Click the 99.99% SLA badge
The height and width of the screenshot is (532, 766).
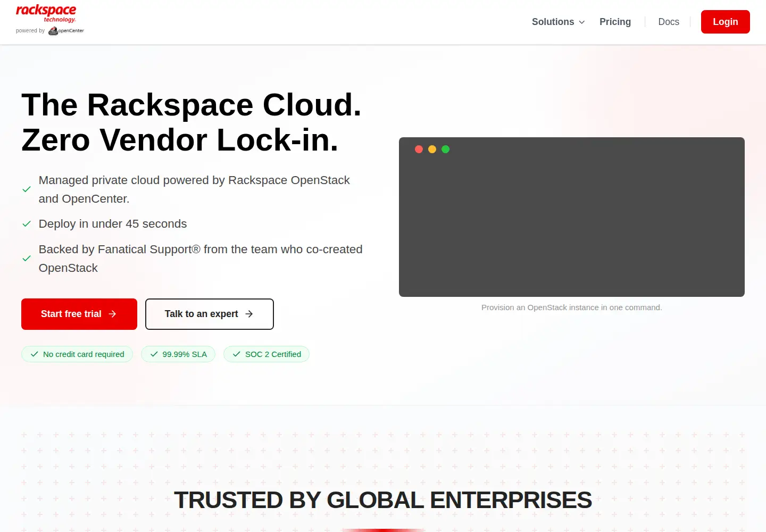[178, 354]
